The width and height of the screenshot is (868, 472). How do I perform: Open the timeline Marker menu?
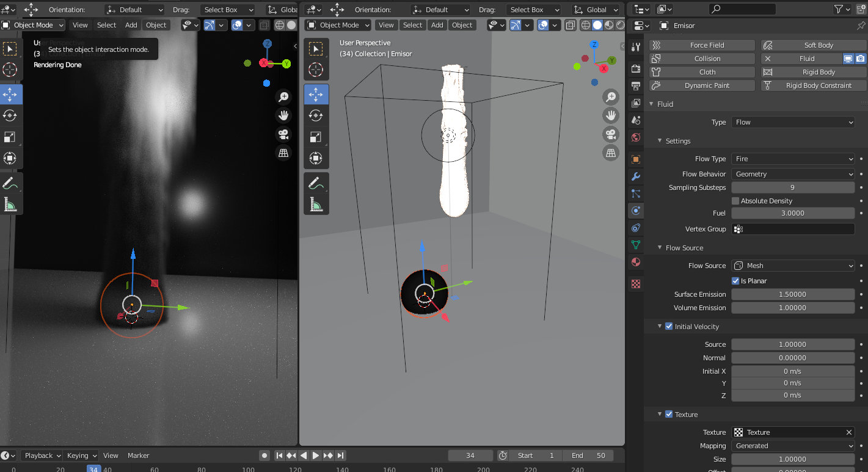(139, 456)
